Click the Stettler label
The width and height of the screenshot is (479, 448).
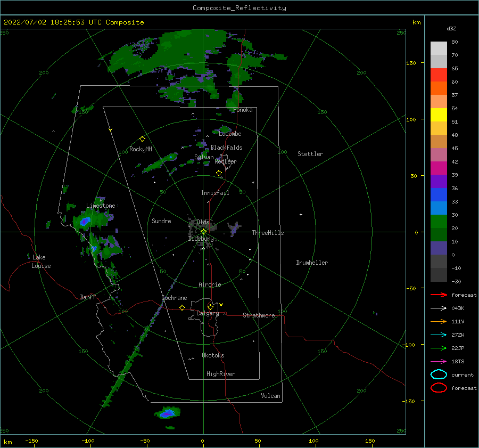coord(310,154)
